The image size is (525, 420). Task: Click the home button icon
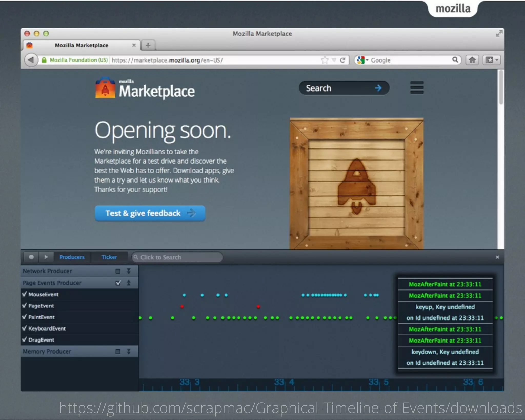click(472, 60)
